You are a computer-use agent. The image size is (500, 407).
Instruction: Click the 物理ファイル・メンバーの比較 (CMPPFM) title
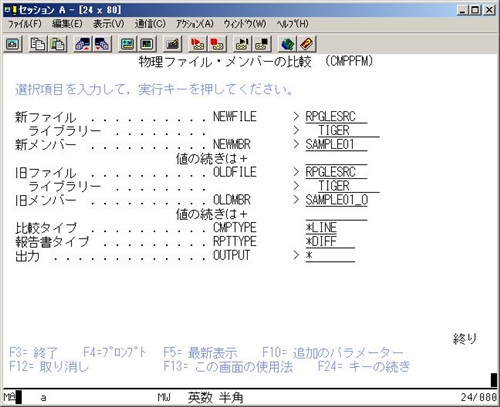256,62
